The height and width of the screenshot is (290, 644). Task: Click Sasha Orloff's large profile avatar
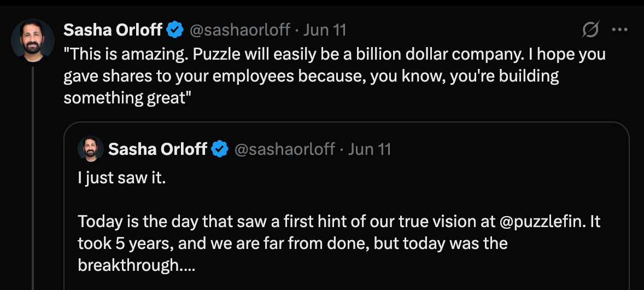tap(33, 40)
